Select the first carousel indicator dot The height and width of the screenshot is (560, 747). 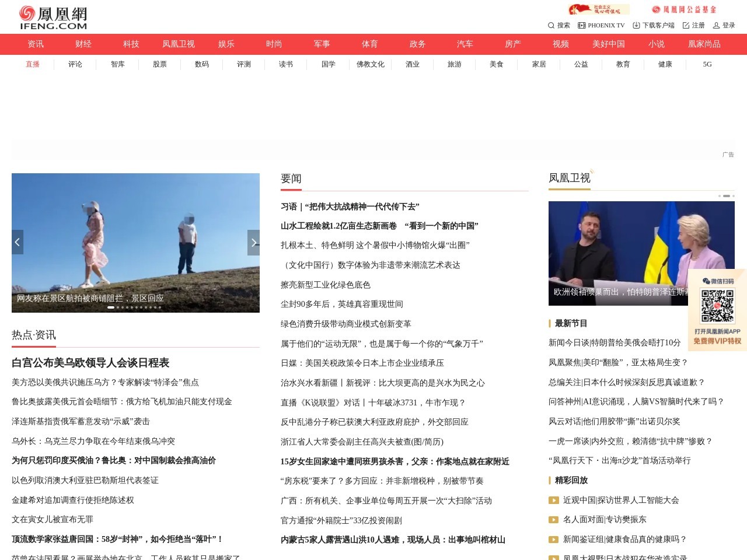coord(111,307)
